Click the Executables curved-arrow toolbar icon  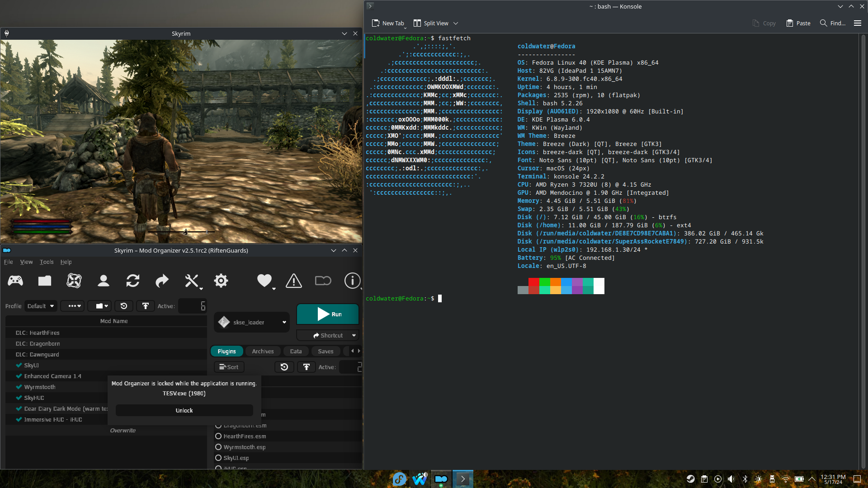click(162, 281)
